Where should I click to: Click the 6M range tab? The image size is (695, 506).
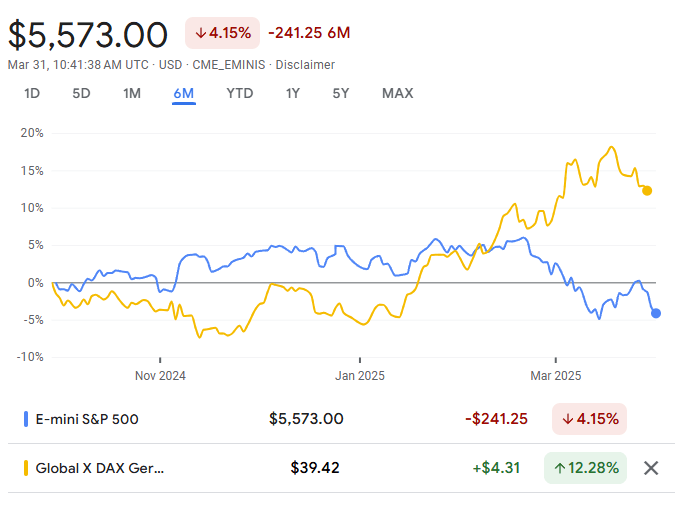183,94
